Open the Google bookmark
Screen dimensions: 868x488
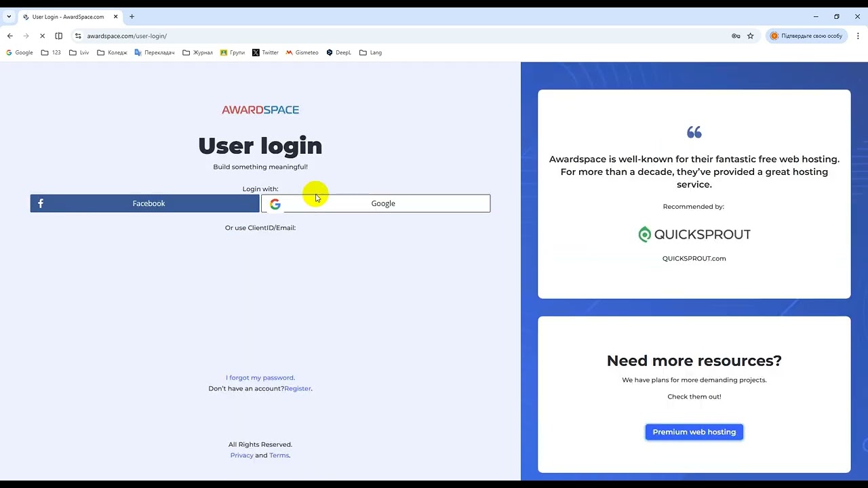pos(20,52)
